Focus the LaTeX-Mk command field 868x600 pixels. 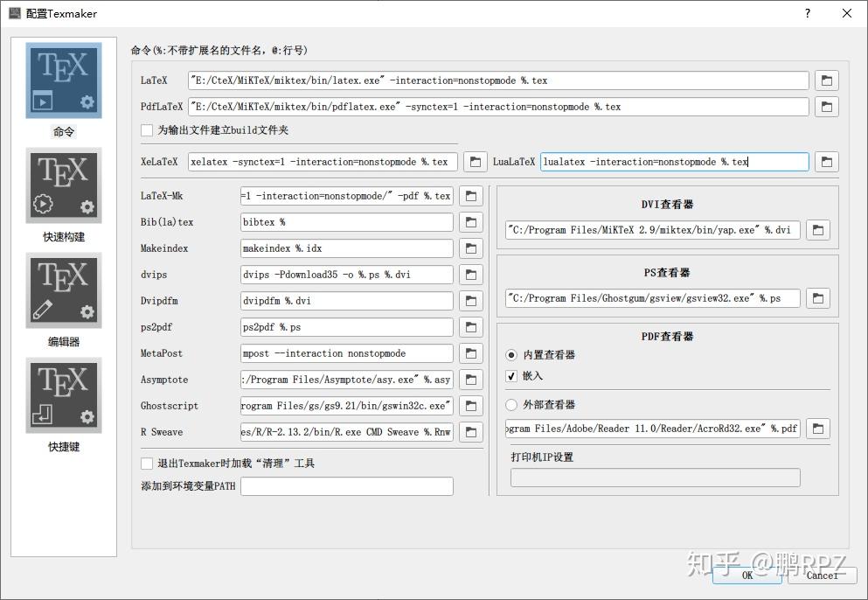click(346, 196)
